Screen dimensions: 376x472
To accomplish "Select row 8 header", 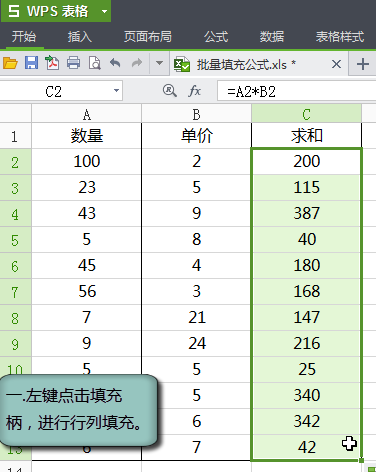I will 15,318.
